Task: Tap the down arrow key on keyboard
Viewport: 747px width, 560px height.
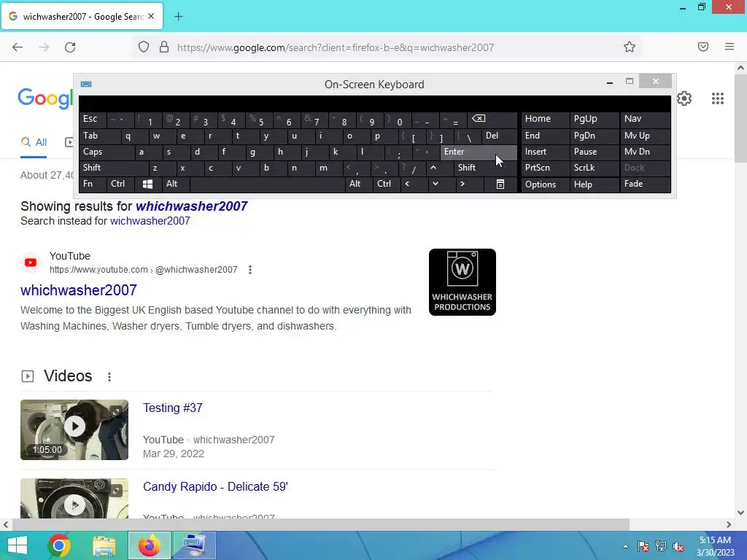Action: [x=441, y=184]
